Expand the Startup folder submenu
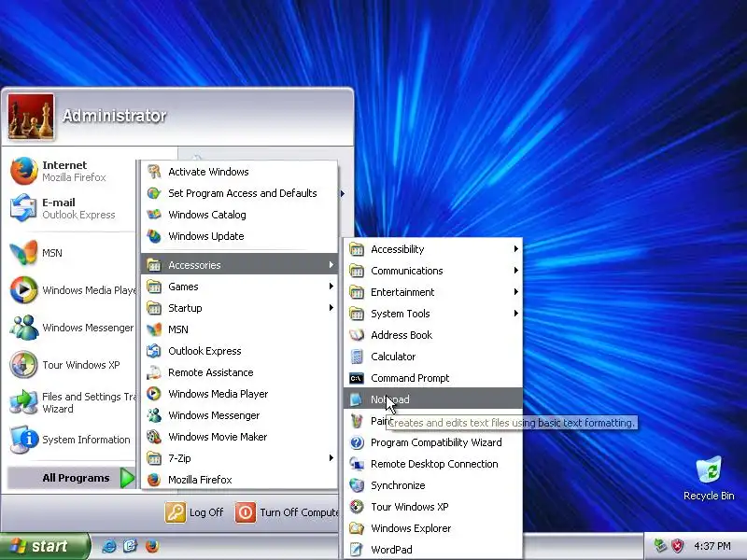Viewport: 747px width, 560px height. pyautogui.click(x=239, y=308)
